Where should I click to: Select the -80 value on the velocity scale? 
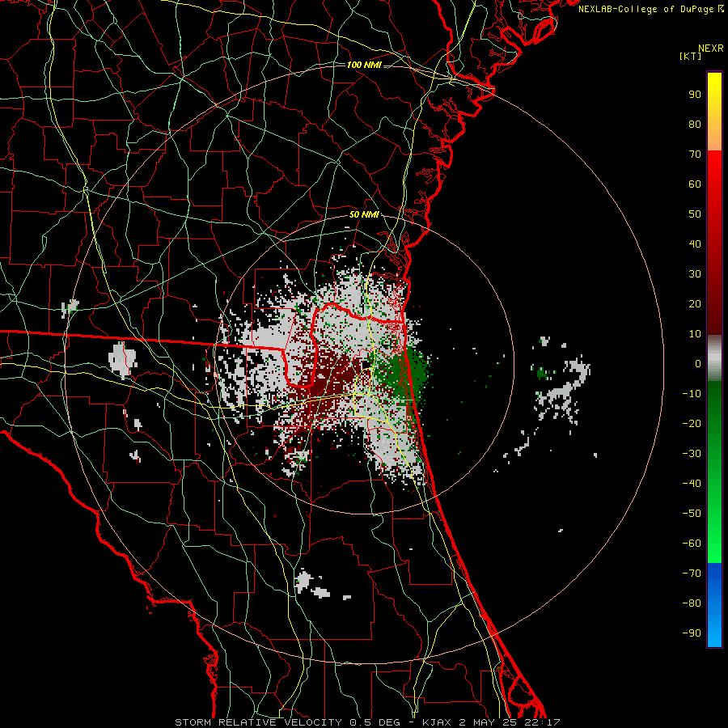click(x=692, y=603)
